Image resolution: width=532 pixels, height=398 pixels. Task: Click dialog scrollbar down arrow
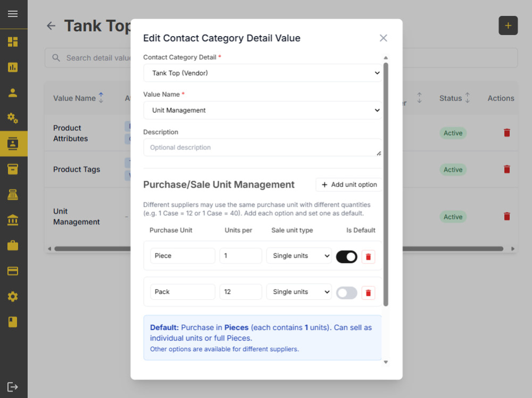385,362
